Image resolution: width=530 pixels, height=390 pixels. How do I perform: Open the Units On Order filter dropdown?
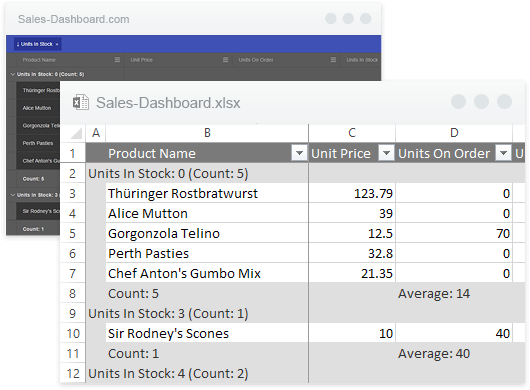coord(503,153)
